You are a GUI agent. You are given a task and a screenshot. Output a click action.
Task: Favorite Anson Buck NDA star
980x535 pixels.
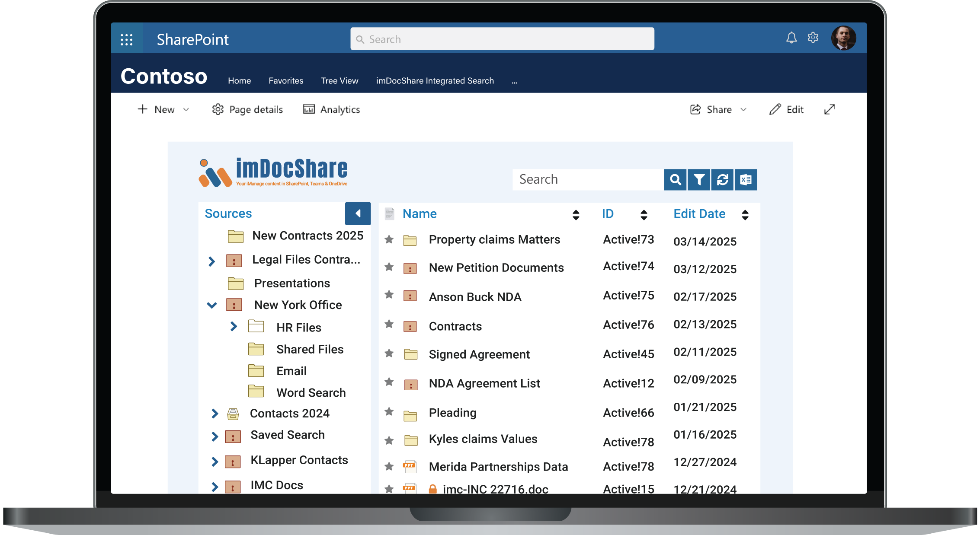(x=389, y=294)
